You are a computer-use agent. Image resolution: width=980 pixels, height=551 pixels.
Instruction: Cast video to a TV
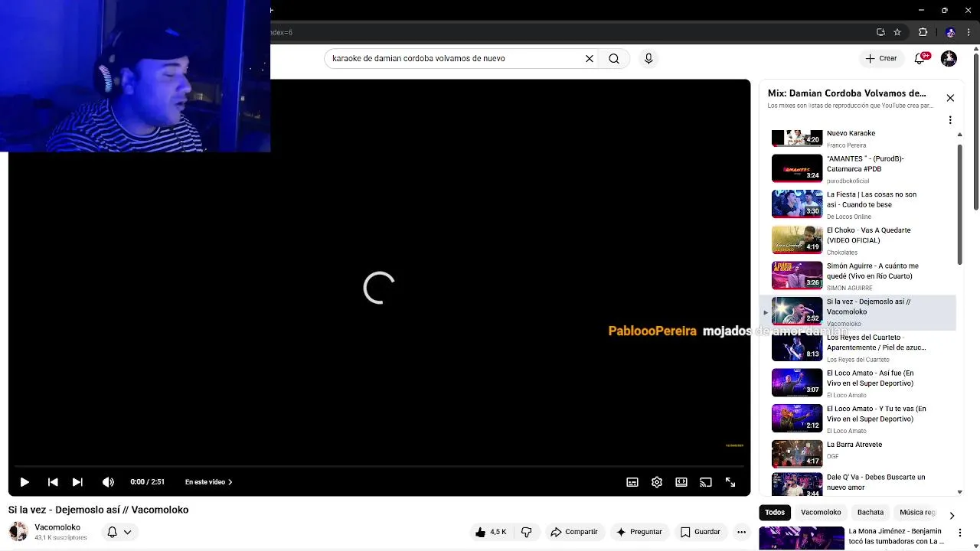click(706, 482)
